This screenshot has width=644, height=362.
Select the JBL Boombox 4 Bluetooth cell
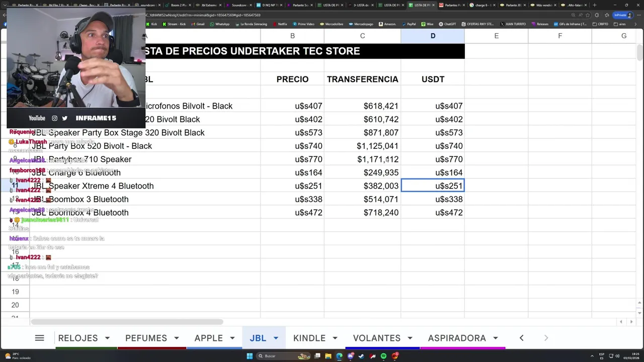pos(145,213)
